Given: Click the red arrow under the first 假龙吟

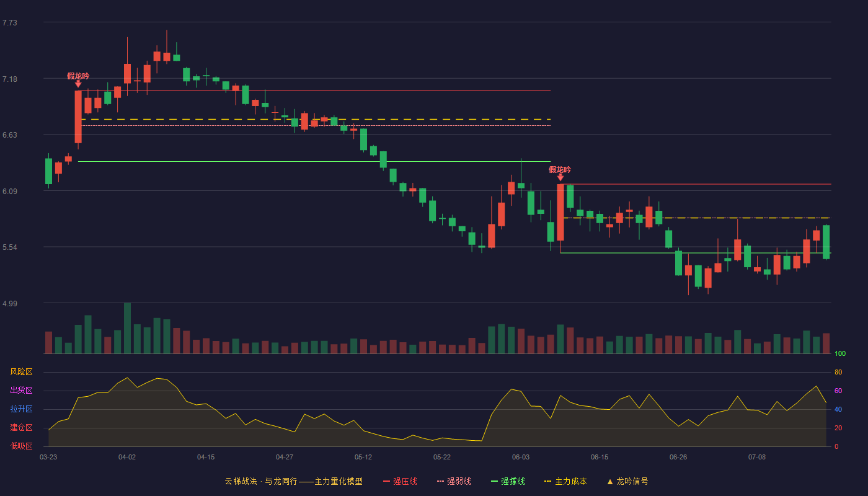Looking at the screenshot, I should (x=78, y=84).
